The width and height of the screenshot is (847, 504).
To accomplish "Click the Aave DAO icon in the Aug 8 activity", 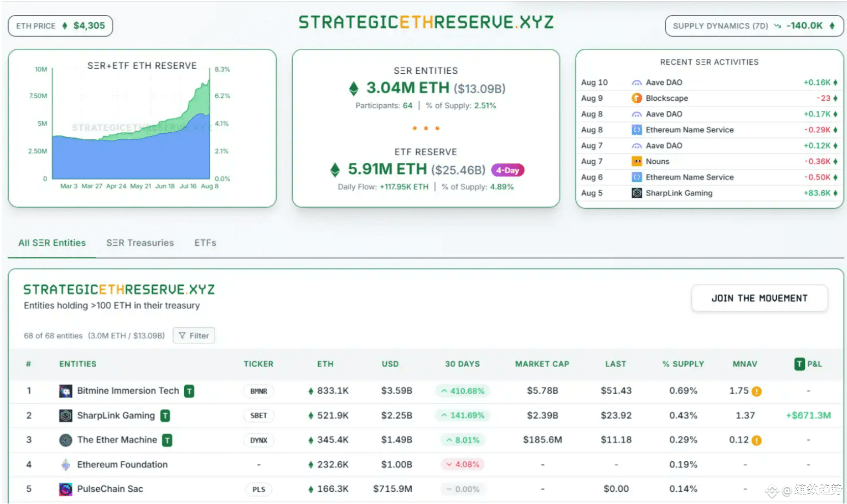I will point(637,114).
